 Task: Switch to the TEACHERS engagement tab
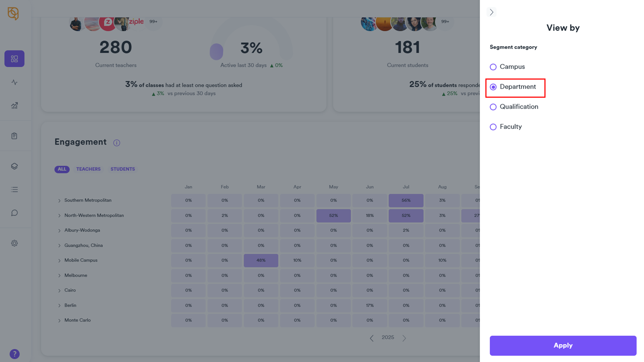point(88,169)
